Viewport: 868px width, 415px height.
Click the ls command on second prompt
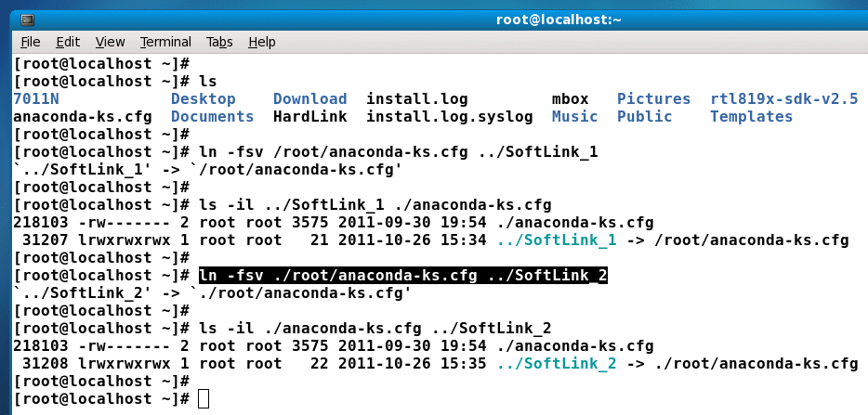click(208, 82)
